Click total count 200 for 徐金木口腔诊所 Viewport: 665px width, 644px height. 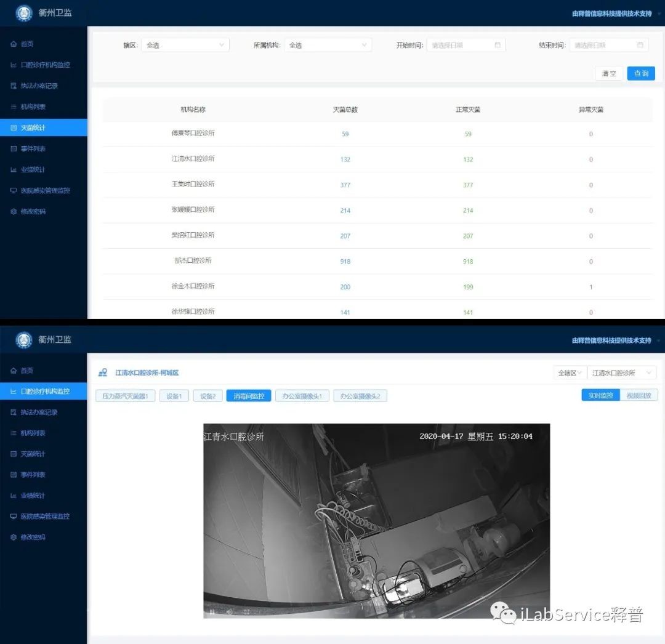click(x=345, y=287)
